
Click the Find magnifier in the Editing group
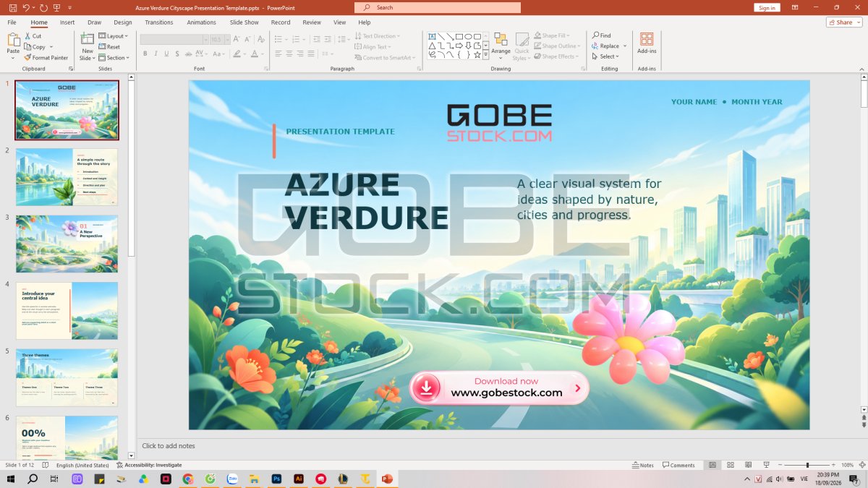(595, 35)
